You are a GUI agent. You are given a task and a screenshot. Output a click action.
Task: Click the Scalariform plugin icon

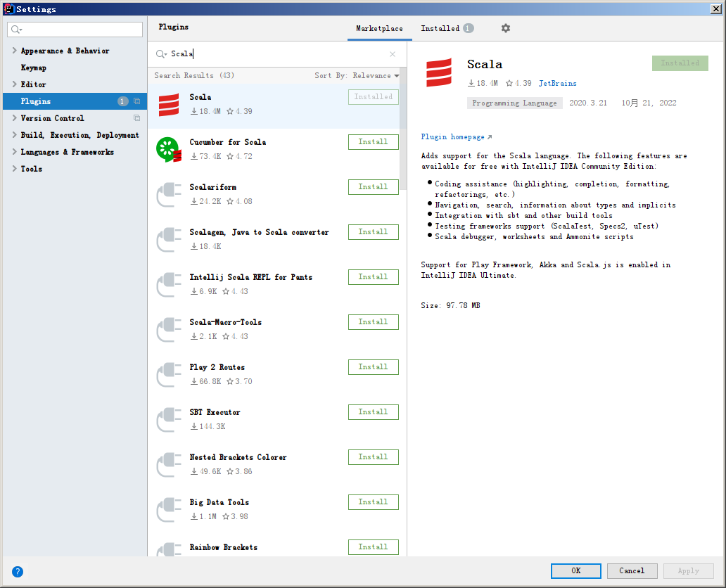pos(169,194)
